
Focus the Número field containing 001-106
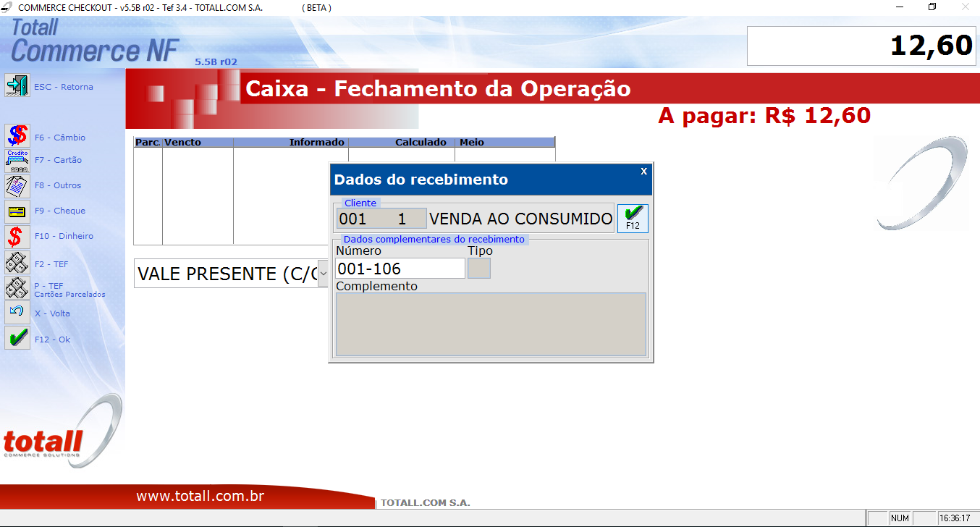[x=400, y=269]
